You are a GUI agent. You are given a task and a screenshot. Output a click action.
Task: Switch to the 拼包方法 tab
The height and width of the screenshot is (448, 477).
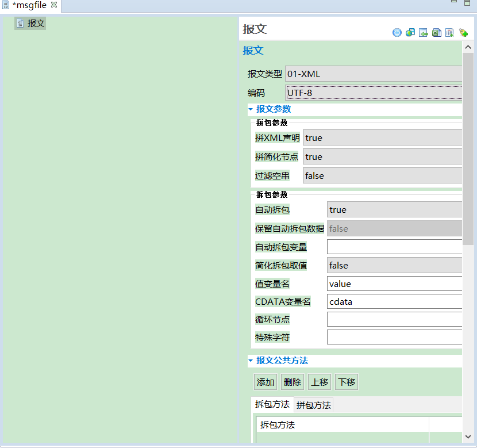point(313,405)
